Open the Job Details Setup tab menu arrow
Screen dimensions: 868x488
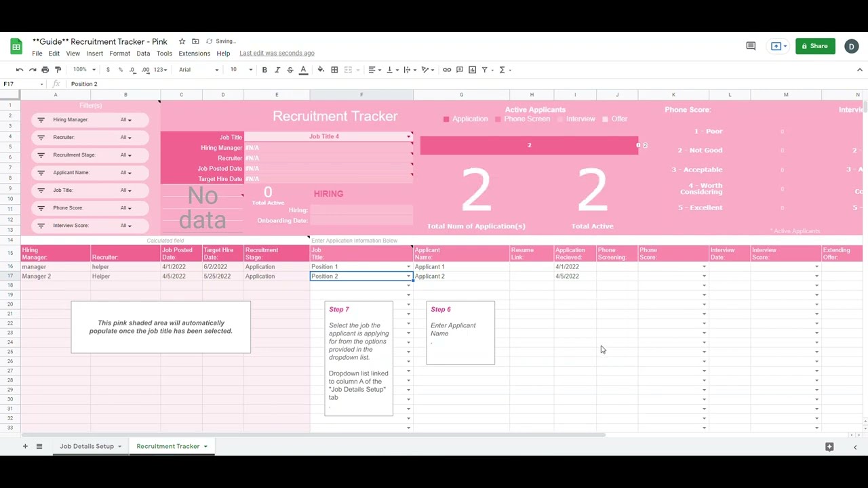[x=119, y=447]
